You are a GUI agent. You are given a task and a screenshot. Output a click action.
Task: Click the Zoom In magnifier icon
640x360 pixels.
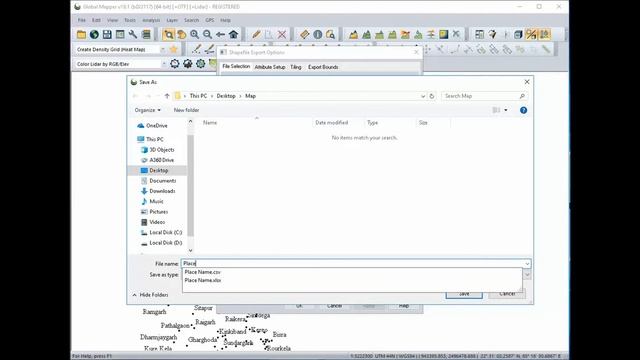click(194, 35)
